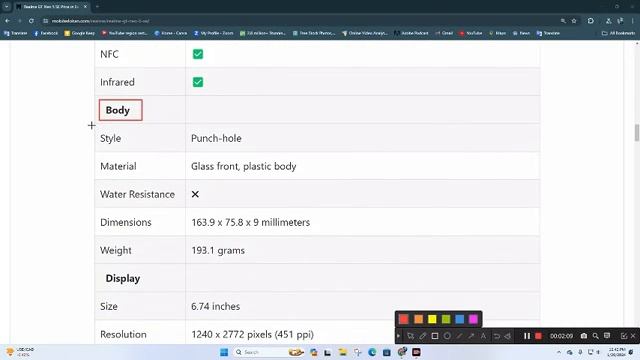Select the circle shape tool

tap(447, 336)
